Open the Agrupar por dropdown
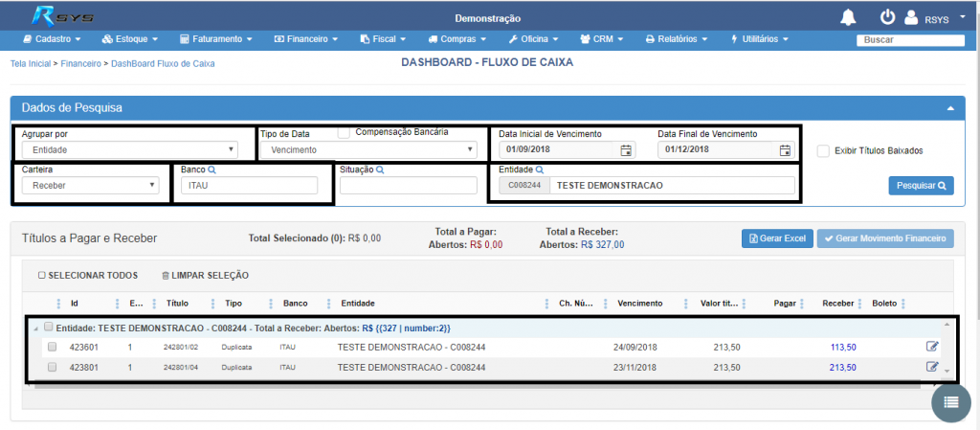Image resolution: width=980 pixels, height=430 pixels. point(129,149)
